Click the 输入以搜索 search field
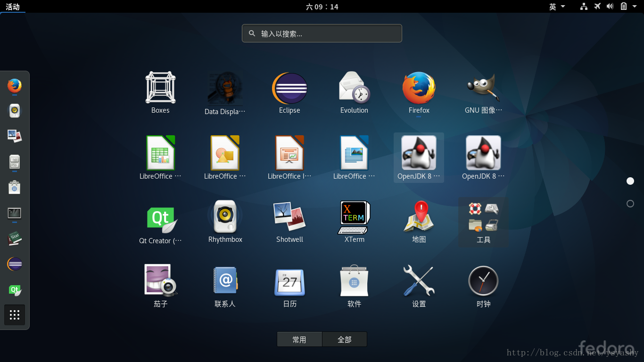The height and width of the screenshot is (362, 644). (x=322, y=33)
